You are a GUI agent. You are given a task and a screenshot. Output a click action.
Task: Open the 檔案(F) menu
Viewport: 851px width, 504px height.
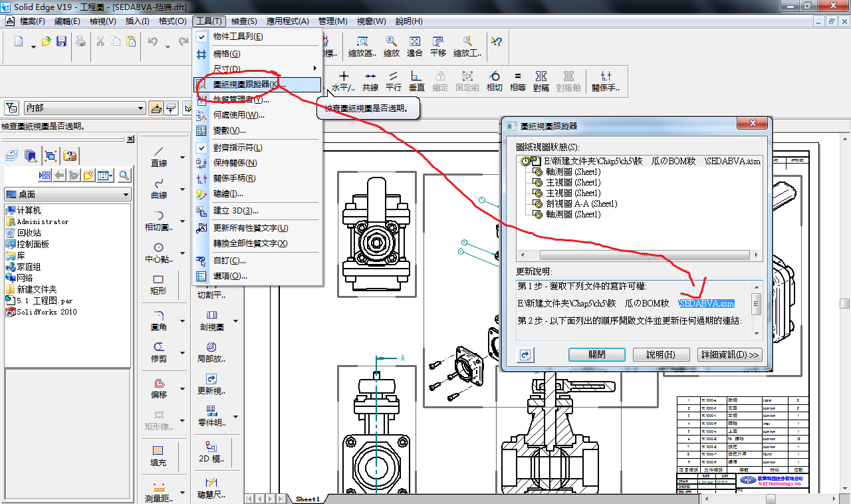31,21
